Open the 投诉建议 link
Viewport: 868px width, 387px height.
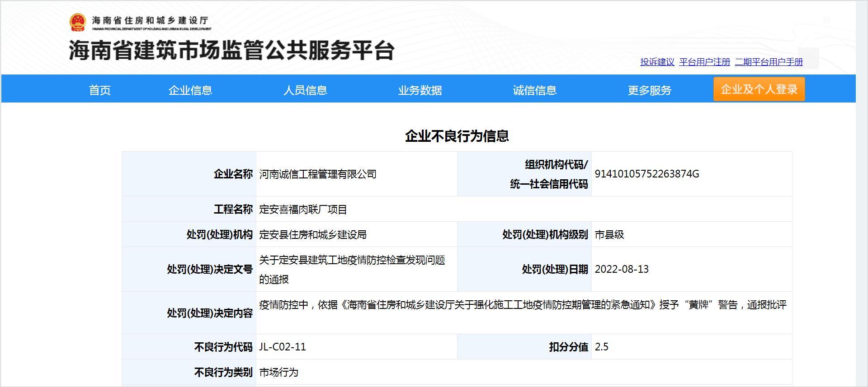pyautogui.click(x=657, y=62)
